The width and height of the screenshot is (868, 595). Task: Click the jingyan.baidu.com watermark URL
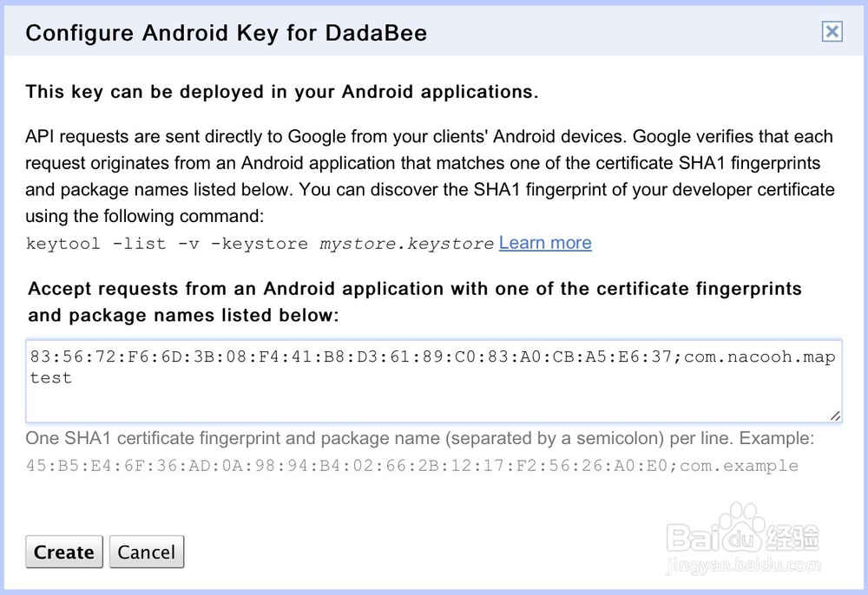[742, 568]
